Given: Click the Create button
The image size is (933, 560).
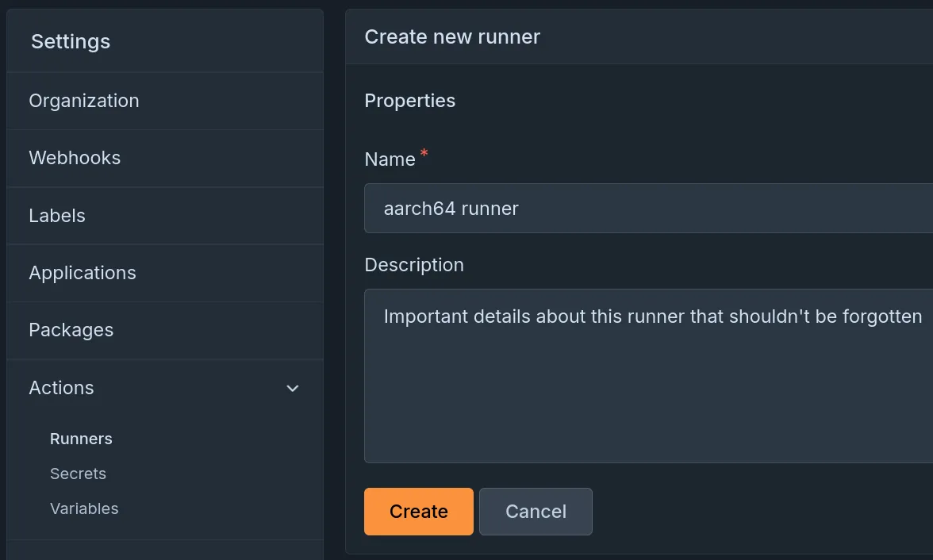Looking at the screenshot, I should pyautogui.click(x=418, y=511).
